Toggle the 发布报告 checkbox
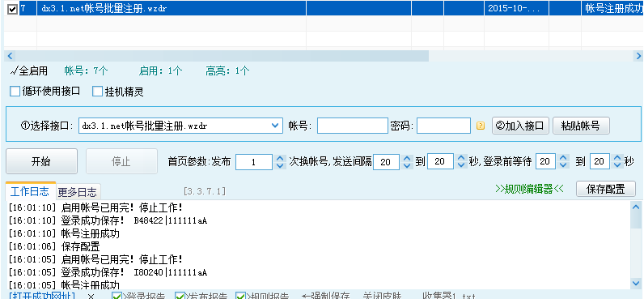Image resolution: width=644 pixels, height=299 pixels. (180, 296)
